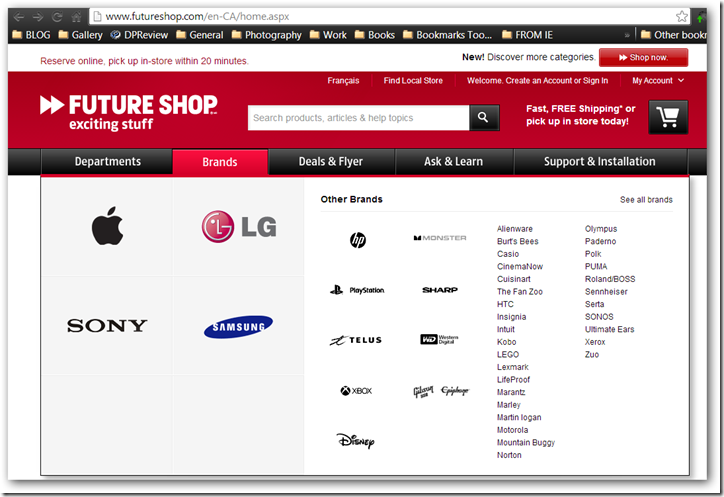The height and width of the screenshot is (497, 724).
Task: Open the Kobo brand link
Action: coord(507,342)
